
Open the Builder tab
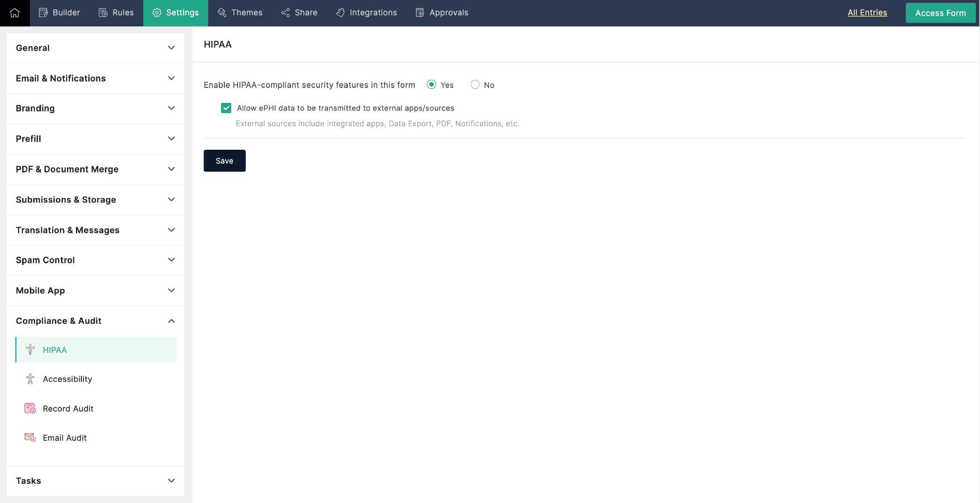60,13
